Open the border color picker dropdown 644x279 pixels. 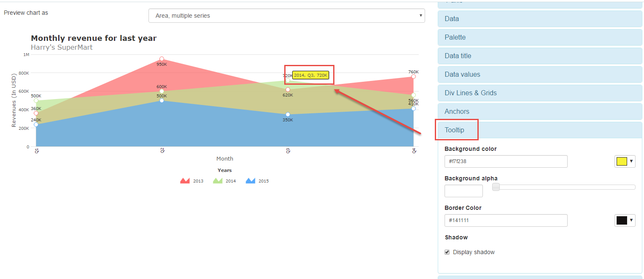625,220
